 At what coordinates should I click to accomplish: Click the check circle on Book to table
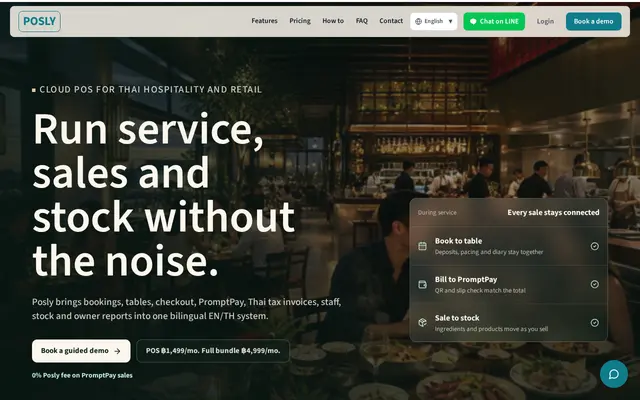pos(595,246)
